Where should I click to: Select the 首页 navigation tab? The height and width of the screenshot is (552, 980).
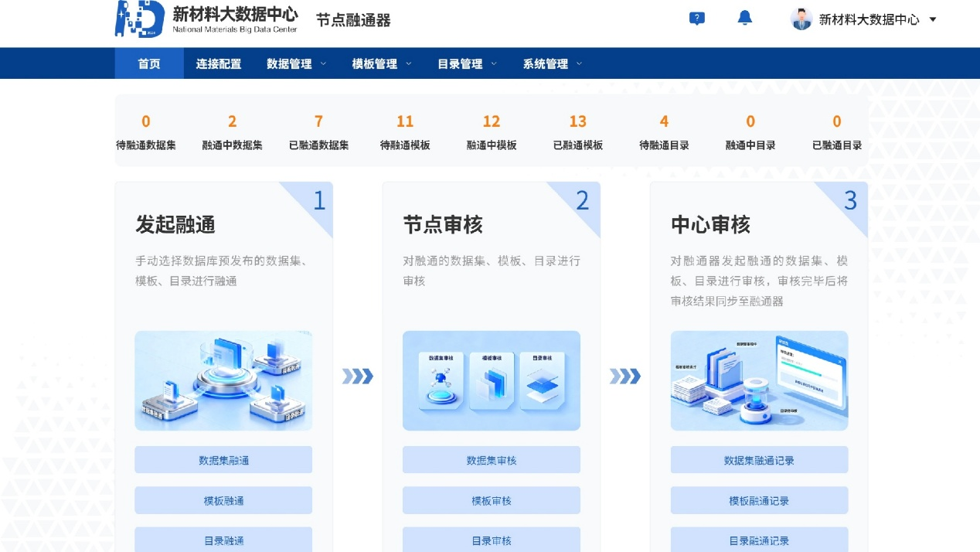[x=149, y=64]
